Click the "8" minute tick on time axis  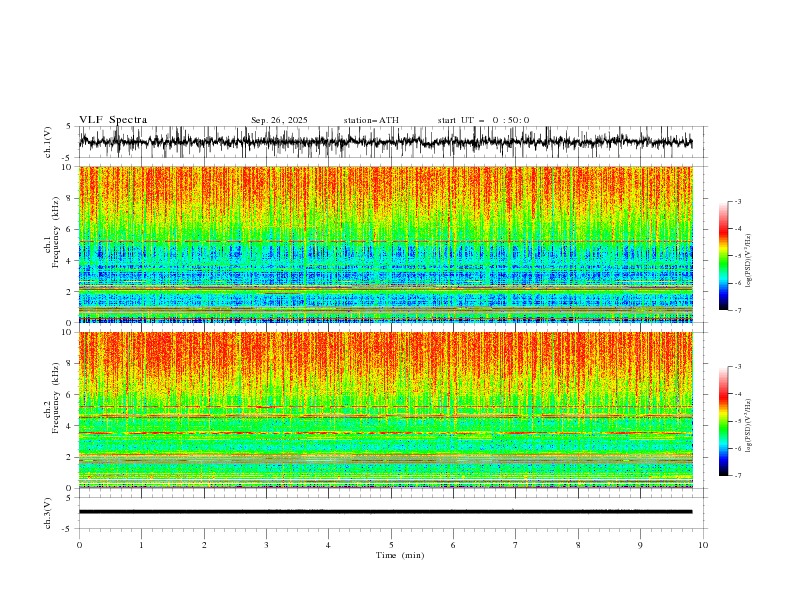click(578, 545)
